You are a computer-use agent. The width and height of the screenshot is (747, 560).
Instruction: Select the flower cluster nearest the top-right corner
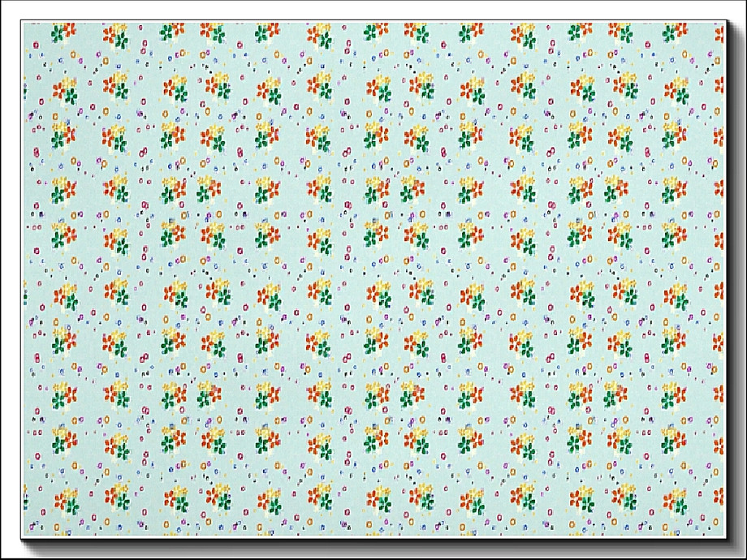pos(673,33)
